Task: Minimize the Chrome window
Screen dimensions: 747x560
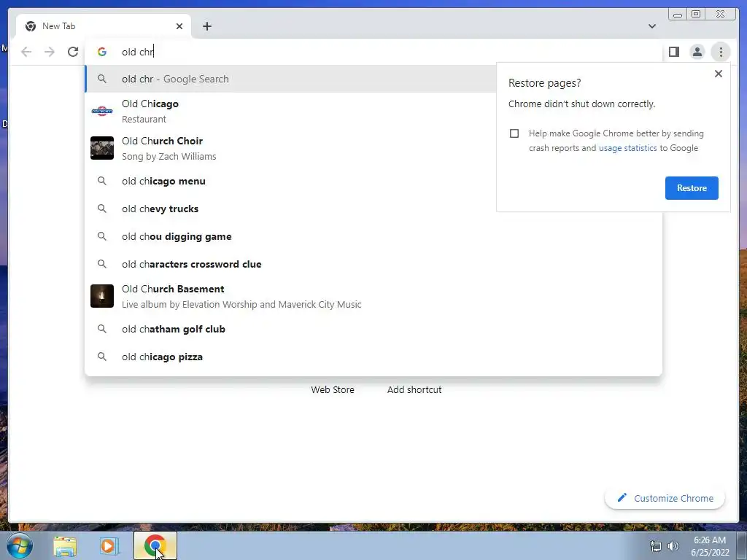Action: [x=678, y=15]
